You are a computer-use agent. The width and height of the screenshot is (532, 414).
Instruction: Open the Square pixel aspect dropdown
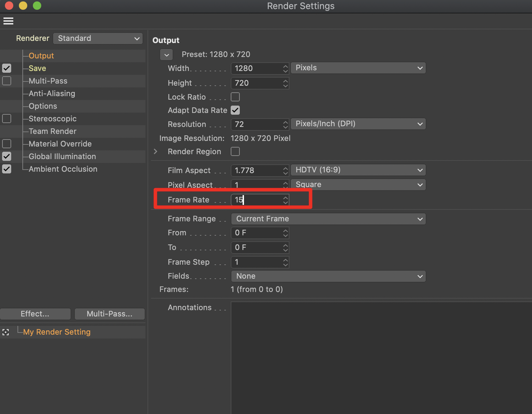[358, 185]
